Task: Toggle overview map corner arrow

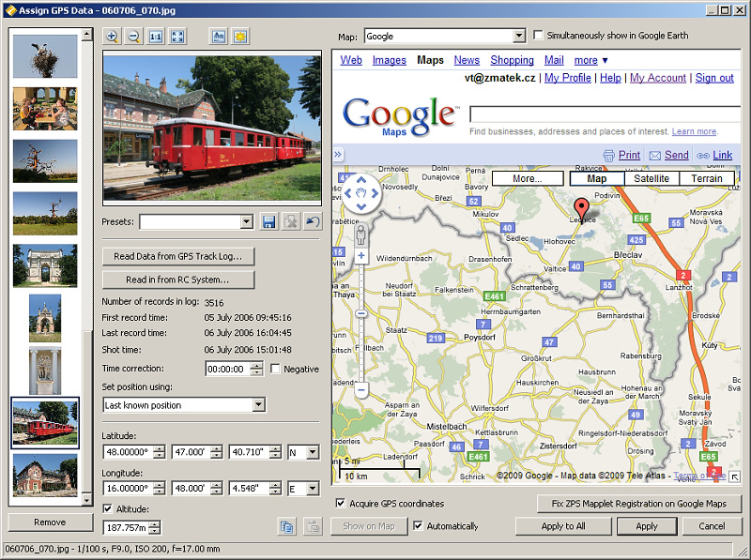Action: point(734,477)
